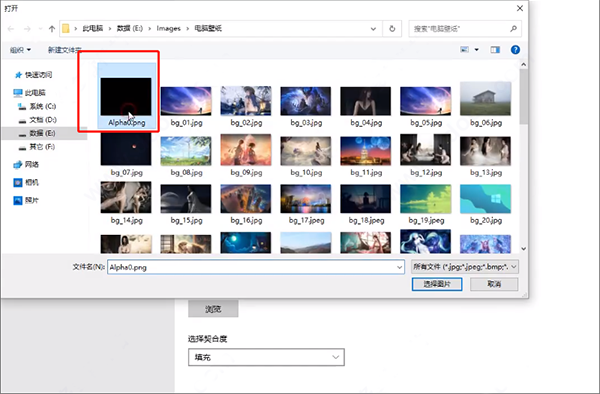Select the bg_20.jpg thumbnail
Image resolution: width=600 pixels, height=394 pixels.
pos(485,199)
